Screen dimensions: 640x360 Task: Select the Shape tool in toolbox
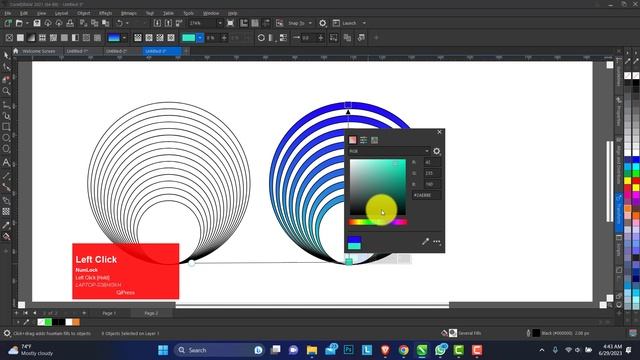click(x=6, y=67)
